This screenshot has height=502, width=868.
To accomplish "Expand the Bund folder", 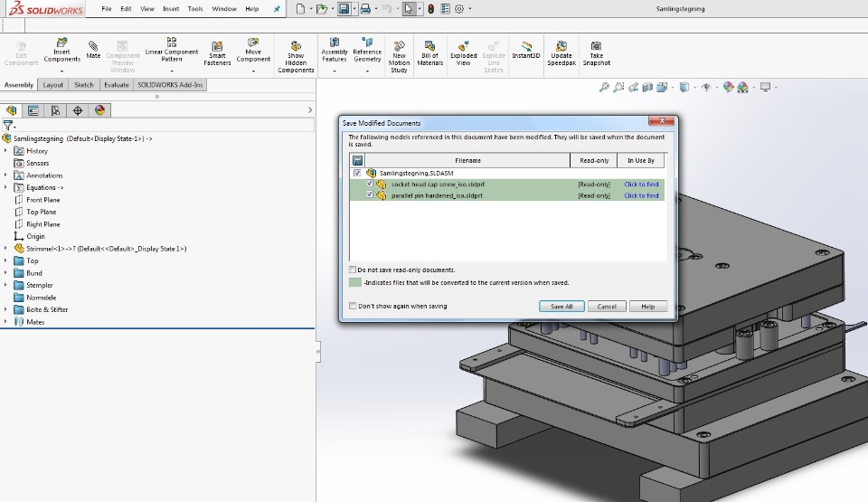I will pyautogui.click(x=6, y=272).
